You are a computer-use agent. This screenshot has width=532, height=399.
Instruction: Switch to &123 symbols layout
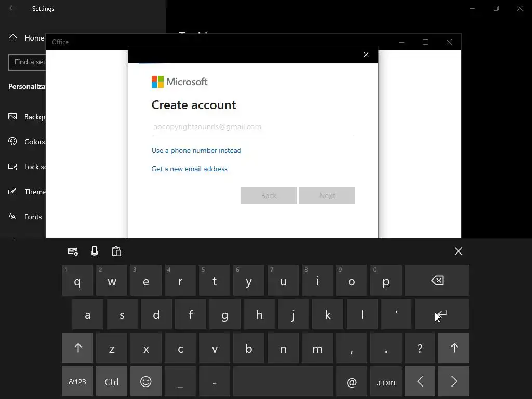[x=77, y=382]
